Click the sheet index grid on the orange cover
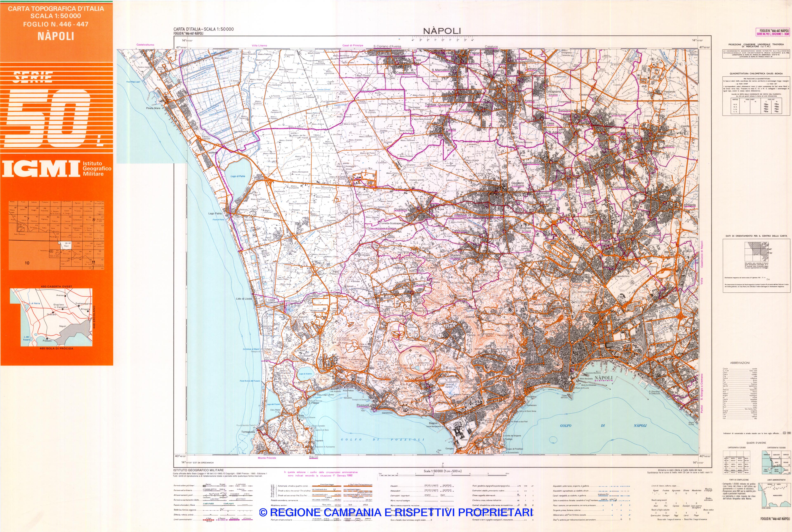This screenshot has width=792, height=532. 56,235
